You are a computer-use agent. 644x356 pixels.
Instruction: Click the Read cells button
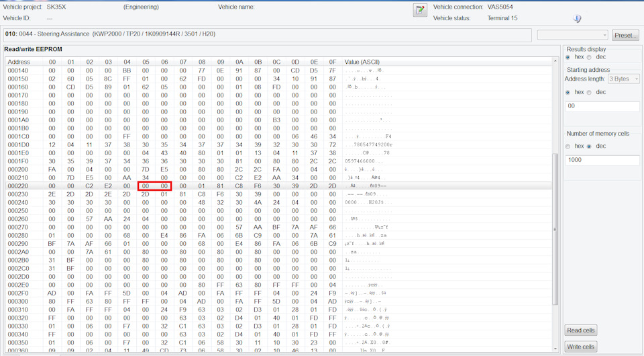tap(581, 330)
